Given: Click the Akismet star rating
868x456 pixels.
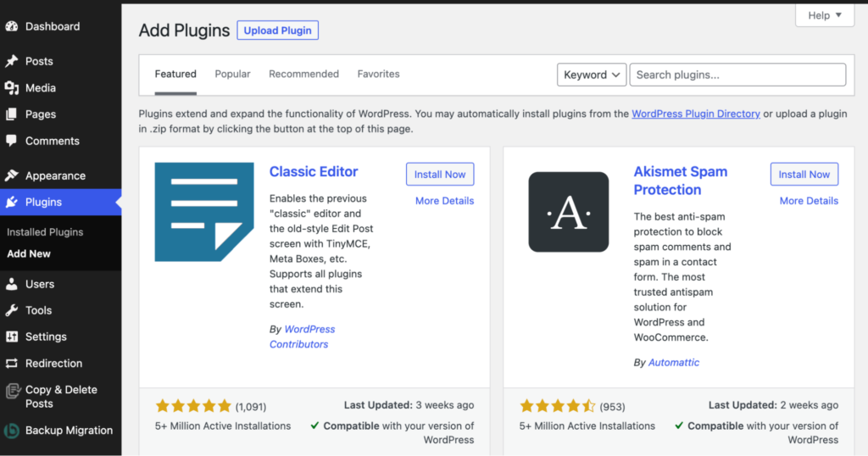Looking at the screenshot, I should 558,406.
